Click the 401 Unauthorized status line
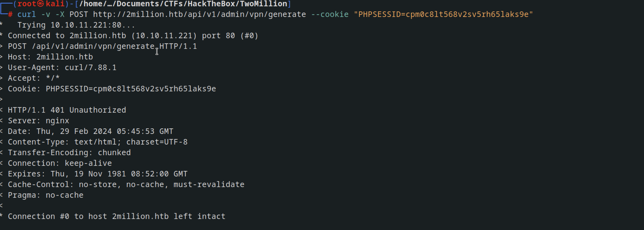The image size is (644, 230). click(67, 110)
